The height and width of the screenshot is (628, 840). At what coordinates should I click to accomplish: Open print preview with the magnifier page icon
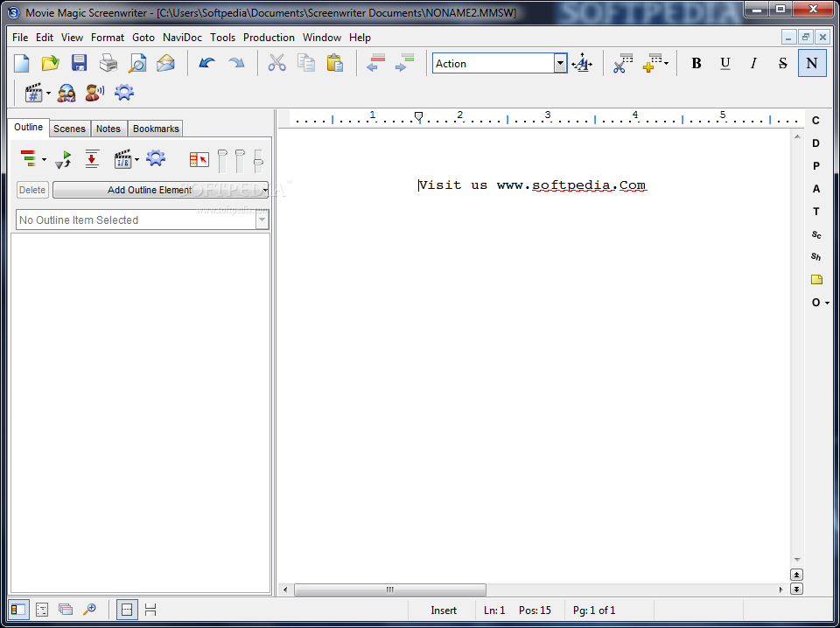137,63
